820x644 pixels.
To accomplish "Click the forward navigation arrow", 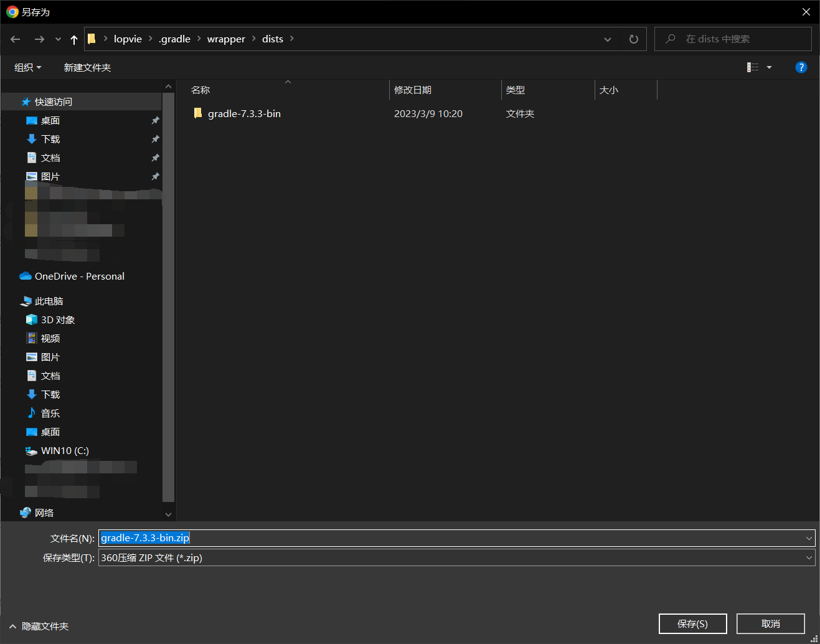I will (39, 39).
